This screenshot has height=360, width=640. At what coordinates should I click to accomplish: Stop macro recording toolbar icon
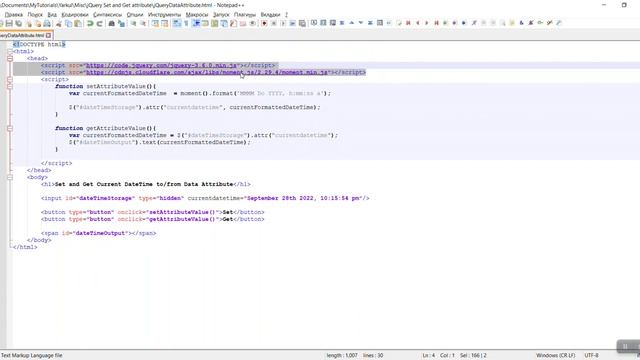[x=273, y=23]
